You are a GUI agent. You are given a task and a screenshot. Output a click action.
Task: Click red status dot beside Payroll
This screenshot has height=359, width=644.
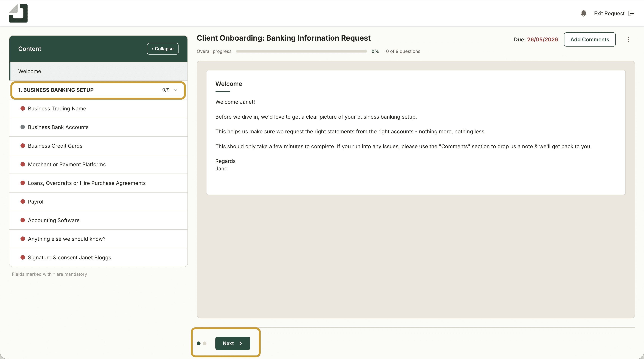[23, 201]
